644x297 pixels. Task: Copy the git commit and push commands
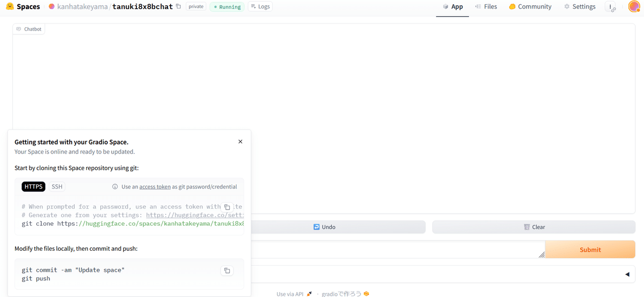(x=227, y=271)
